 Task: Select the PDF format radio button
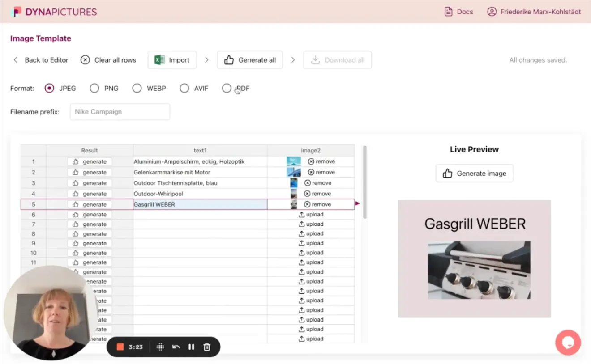pyautogui.click(x=227, y=89)
